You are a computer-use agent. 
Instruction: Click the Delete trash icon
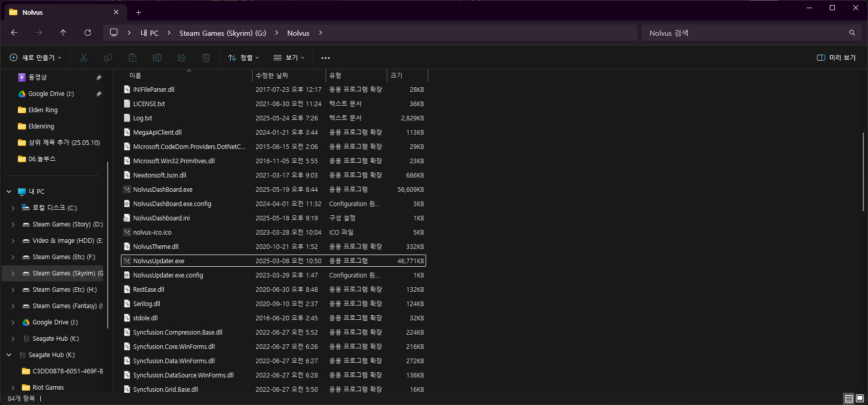[x=206, y=58]
